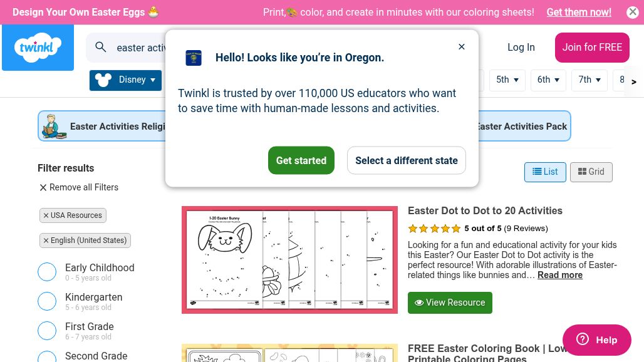Switch to Grid view

[591, 172]
